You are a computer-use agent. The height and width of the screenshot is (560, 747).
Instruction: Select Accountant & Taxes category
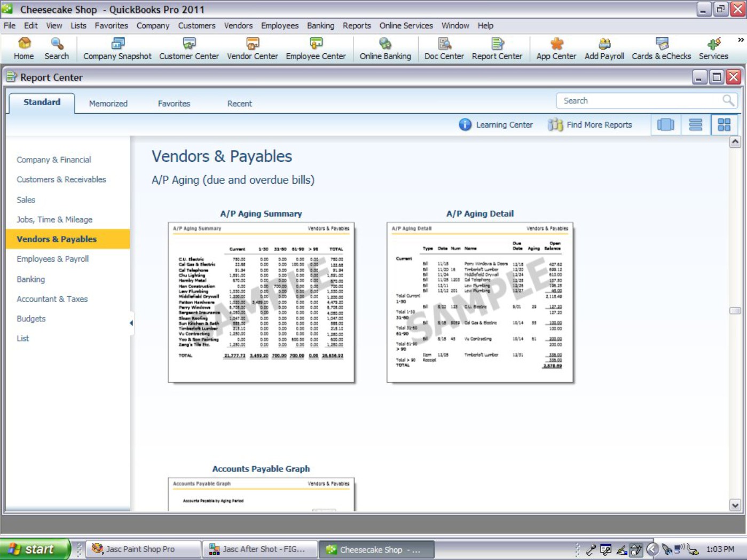coord(52,299)
